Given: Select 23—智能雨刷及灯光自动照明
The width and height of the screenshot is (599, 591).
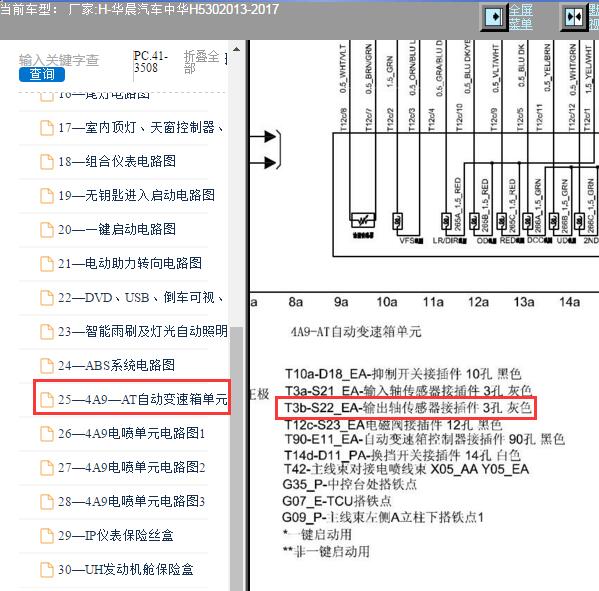Looking at the screenshot, I should pyautogui.click(x=143, y=331).
